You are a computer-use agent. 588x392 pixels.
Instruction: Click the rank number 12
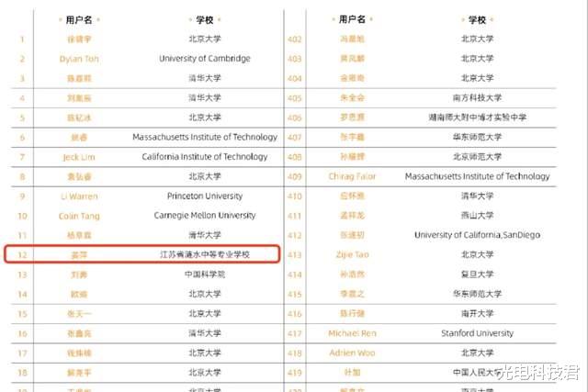pos(22,255)
